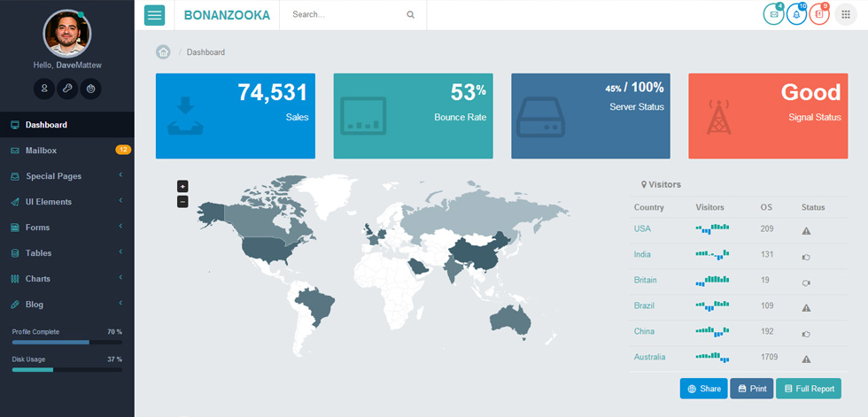Click the home breadcrumb icon
868x417 pixels.
point(163,52)
